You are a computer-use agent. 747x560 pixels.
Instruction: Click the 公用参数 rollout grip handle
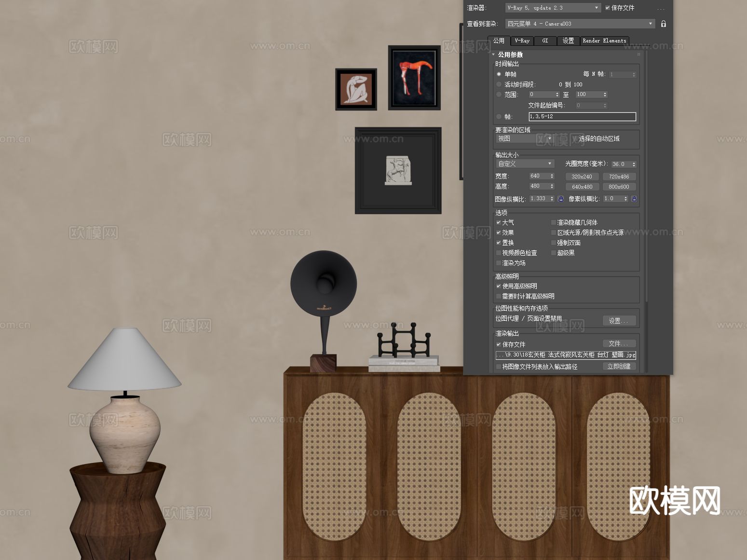point(638,55)
